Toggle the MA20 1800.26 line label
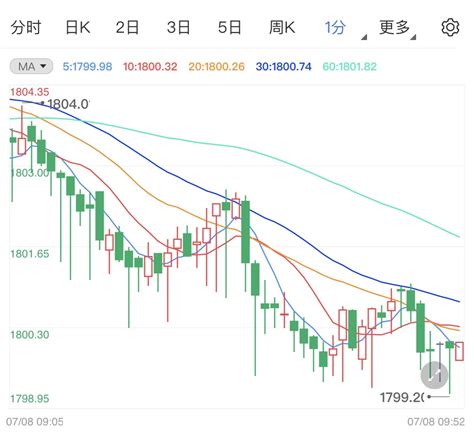The width and height of the screenshot is (474, 434). pyautogui.click(x=217, y=67)
